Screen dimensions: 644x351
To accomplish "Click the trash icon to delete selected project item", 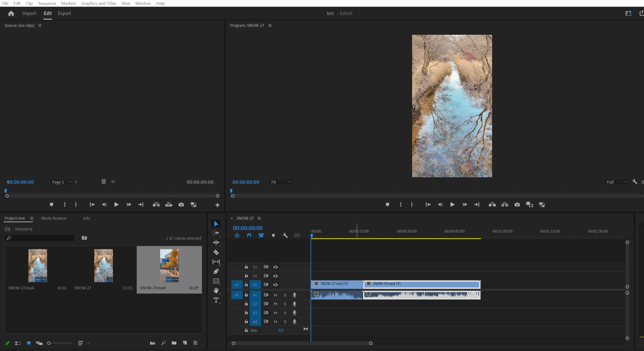I will [x=195, y=343].
